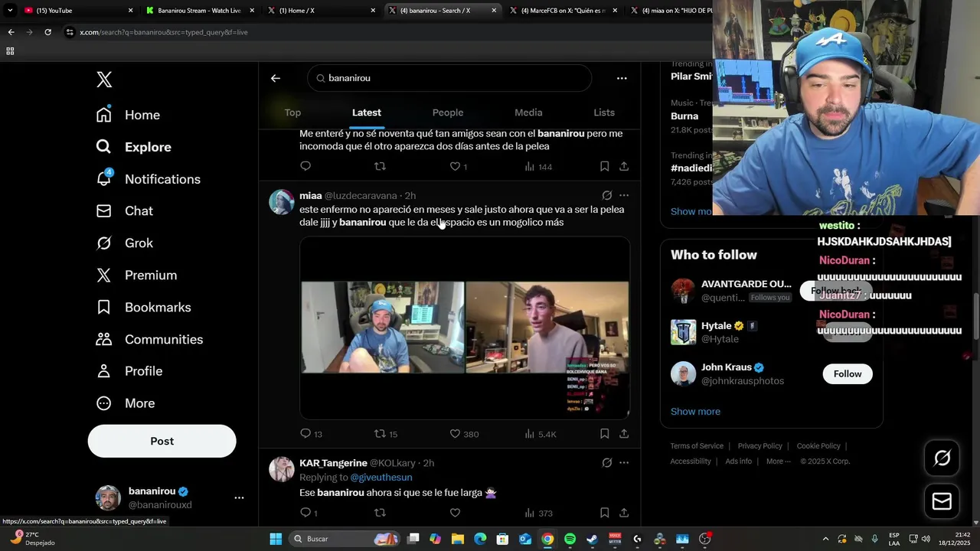Open more options on miaa's post
Viewport: 980px width, 551px height.
coord(624,195)
